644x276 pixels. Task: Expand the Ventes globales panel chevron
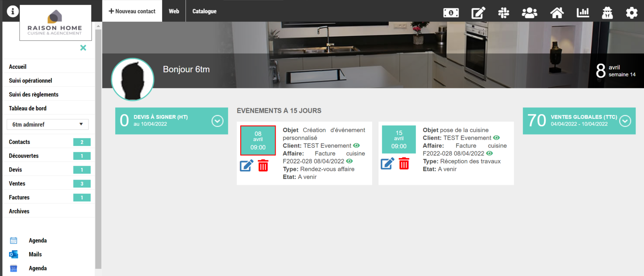point(625,121)
